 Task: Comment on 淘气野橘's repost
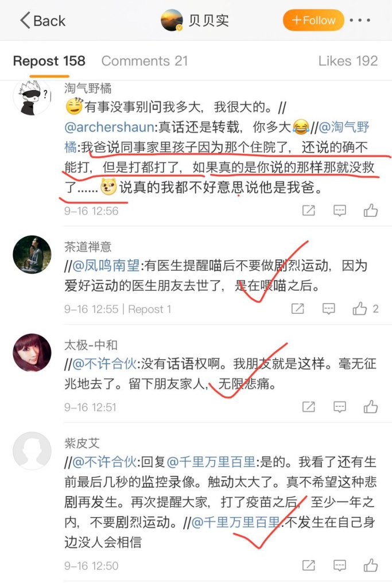pos(340,211)
